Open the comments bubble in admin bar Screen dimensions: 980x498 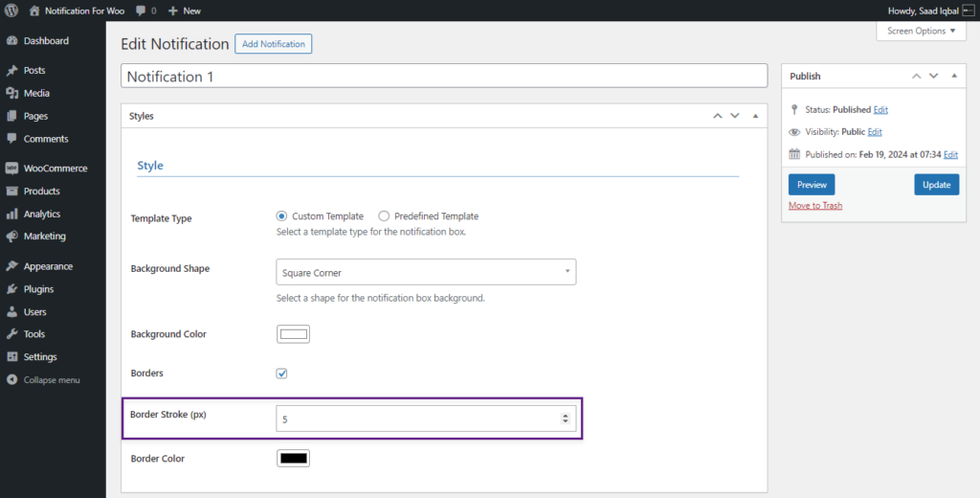point(142,11)
